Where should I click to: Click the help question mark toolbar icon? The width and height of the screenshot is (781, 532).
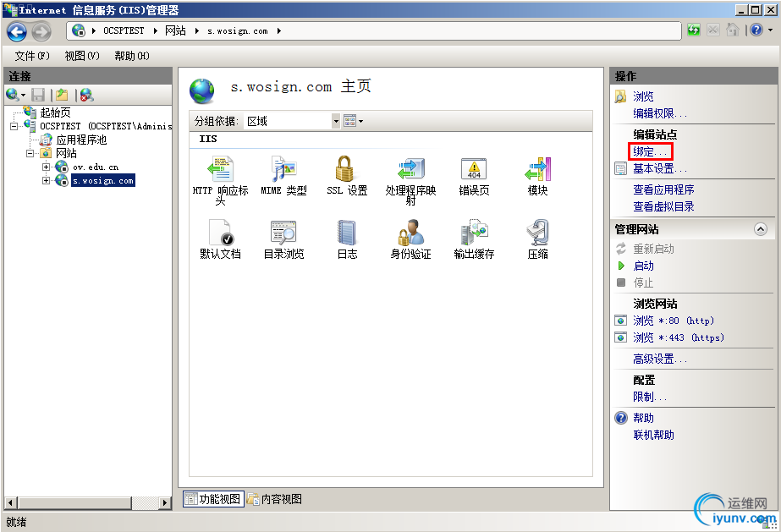756,30
